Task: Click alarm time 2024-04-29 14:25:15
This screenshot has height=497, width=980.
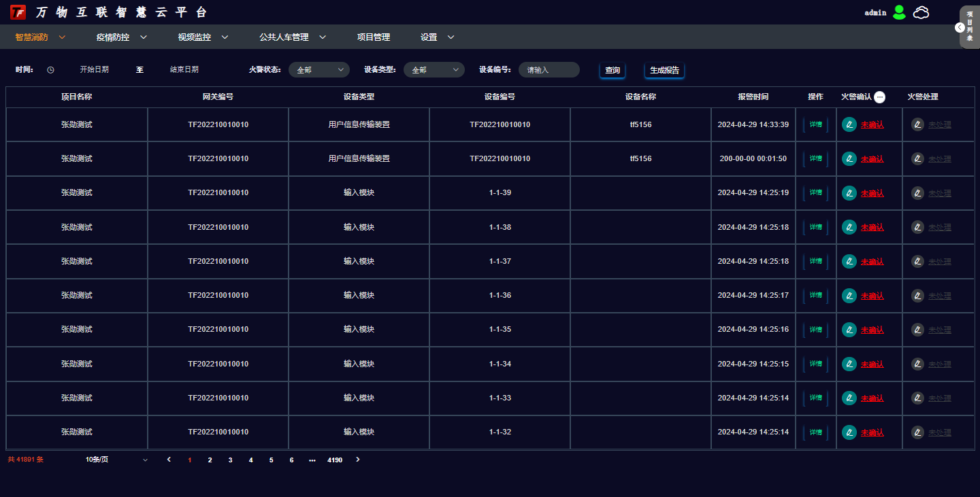Action: point(753,364)
